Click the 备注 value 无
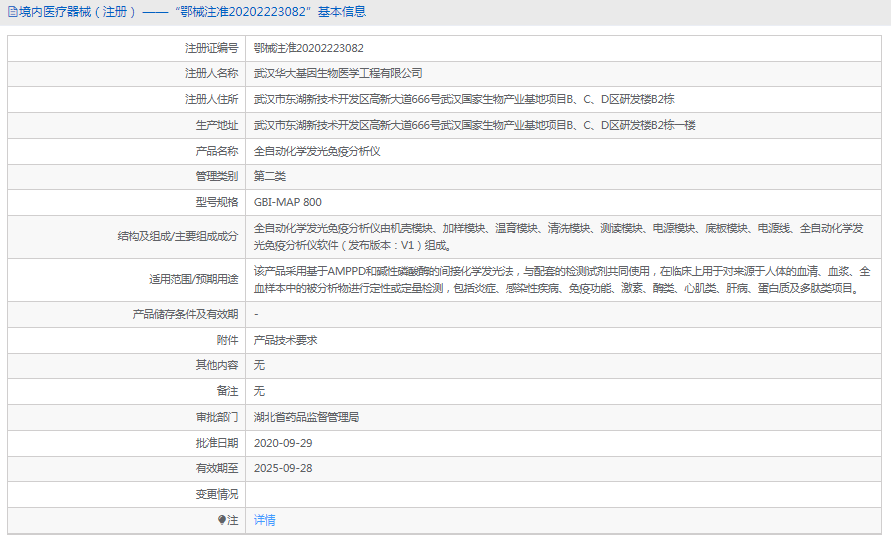The height and width of the screenshot is (540, 891). pos(259,391)
